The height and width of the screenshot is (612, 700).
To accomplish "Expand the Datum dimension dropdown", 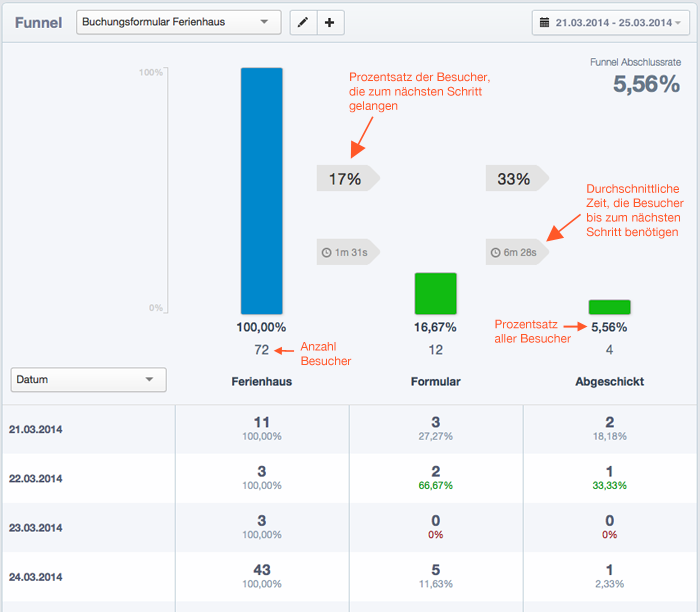I will pyautogui.click(x=88, y=380).
